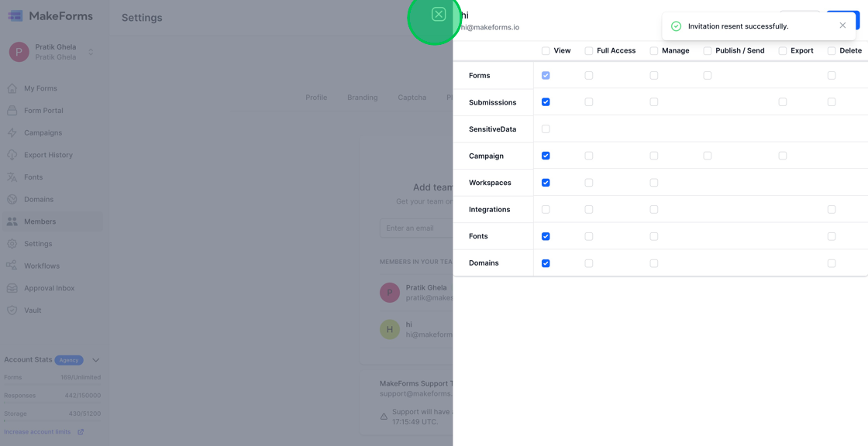Screen dimensions: 868x446
Task: Click the Increase account limits link
Action: pyautogui.click(x=36, y=431)
